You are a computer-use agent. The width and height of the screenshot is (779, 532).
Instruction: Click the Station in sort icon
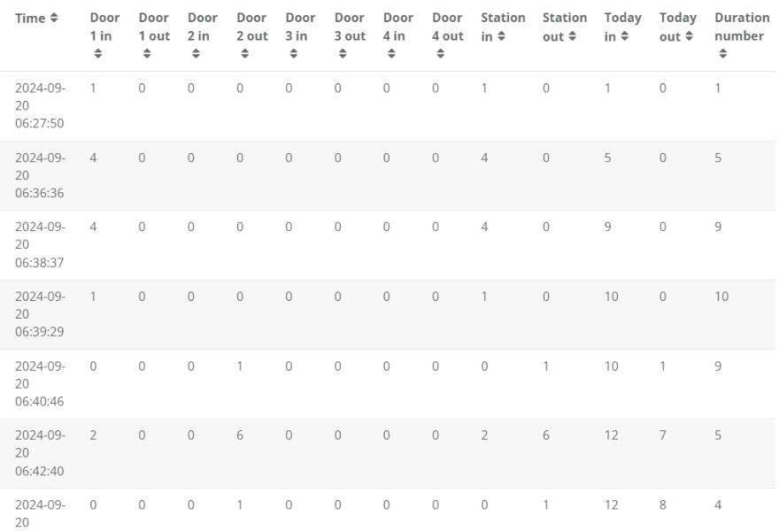pos(502,36)
